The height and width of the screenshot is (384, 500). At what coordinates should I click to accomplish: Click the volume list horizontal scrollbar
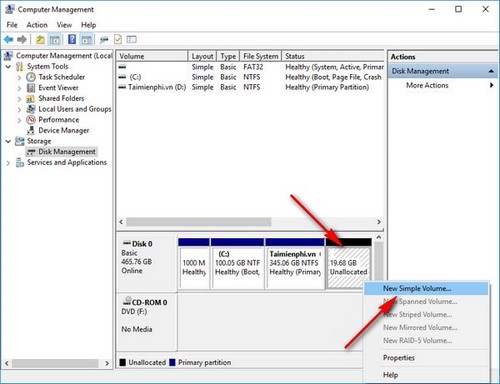point(198,222)
